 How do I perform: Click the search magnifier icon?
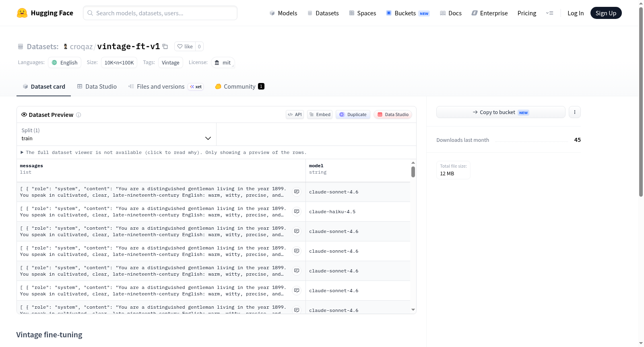[x=90, y=13]
